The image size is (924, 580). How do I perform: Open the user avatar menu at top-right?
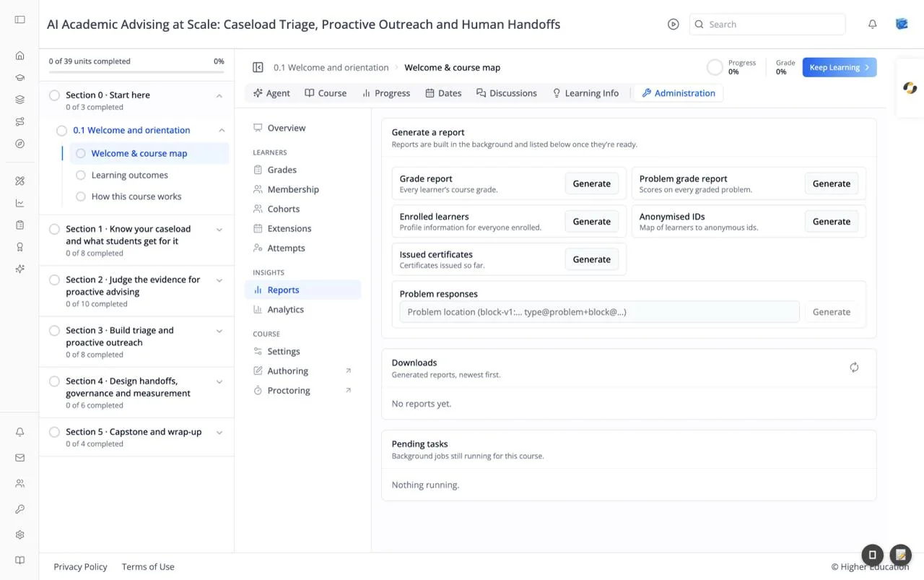click(x=902, y=25)
